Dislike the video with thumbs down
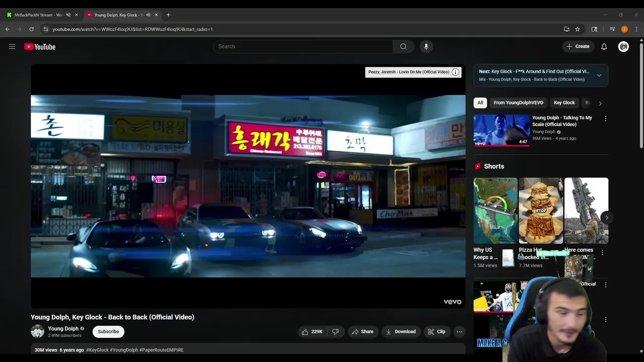 click(336, 332)
